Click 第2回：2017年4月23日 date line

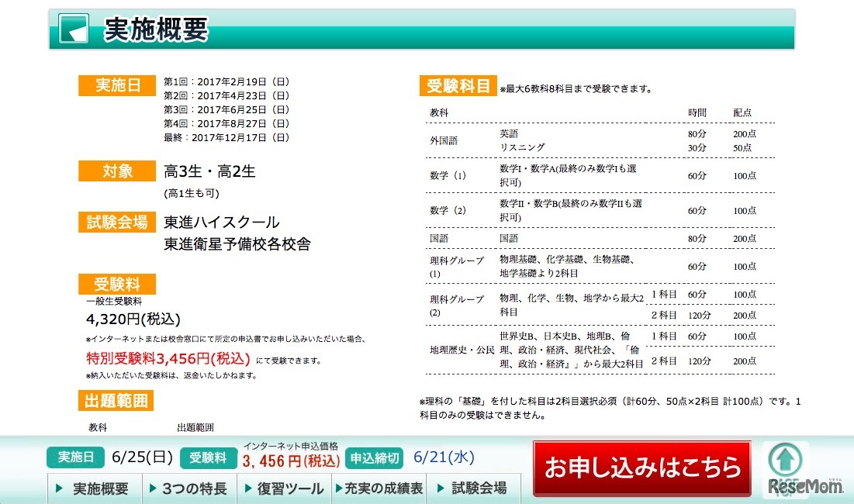[x=226, y=96]
